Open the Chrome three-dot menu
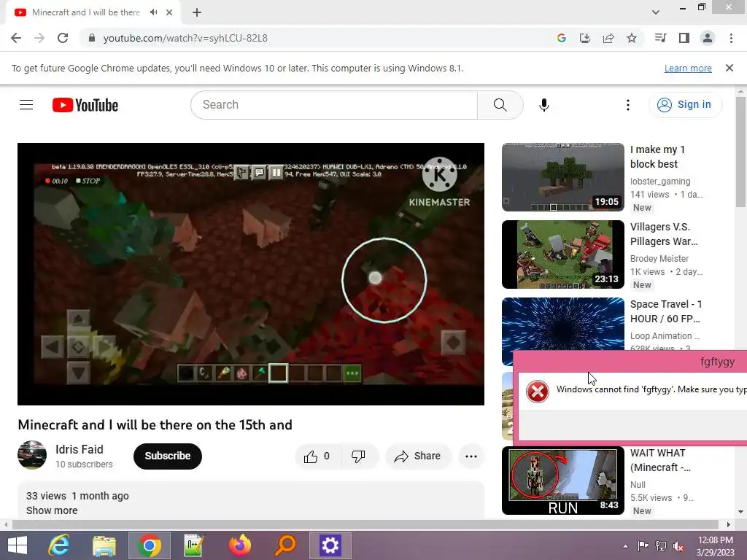This screenshot has height=560, width=747. [x=731, y=38]
